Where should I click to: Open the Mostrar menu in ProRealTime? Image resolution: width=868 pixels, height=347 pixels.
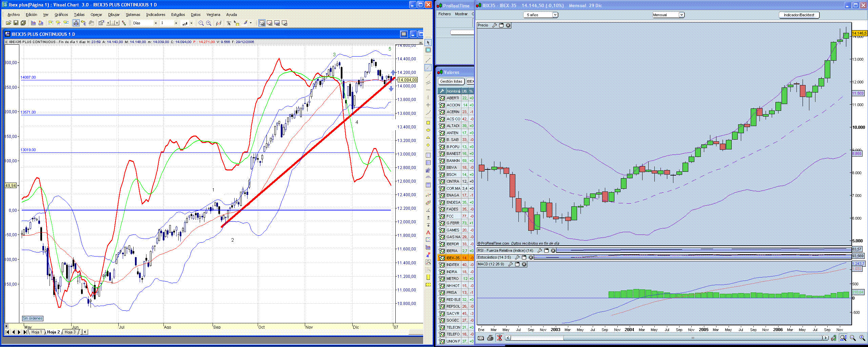(461, 14)
